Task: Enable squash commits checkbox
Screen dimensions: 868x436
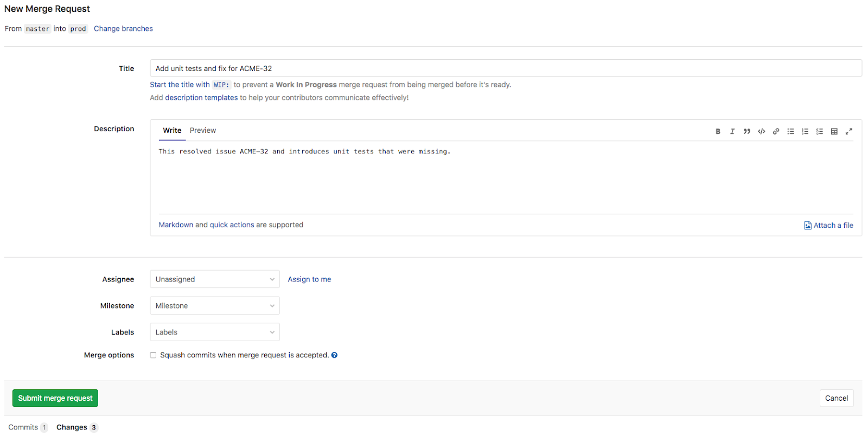Action: (x=153, y=355)
